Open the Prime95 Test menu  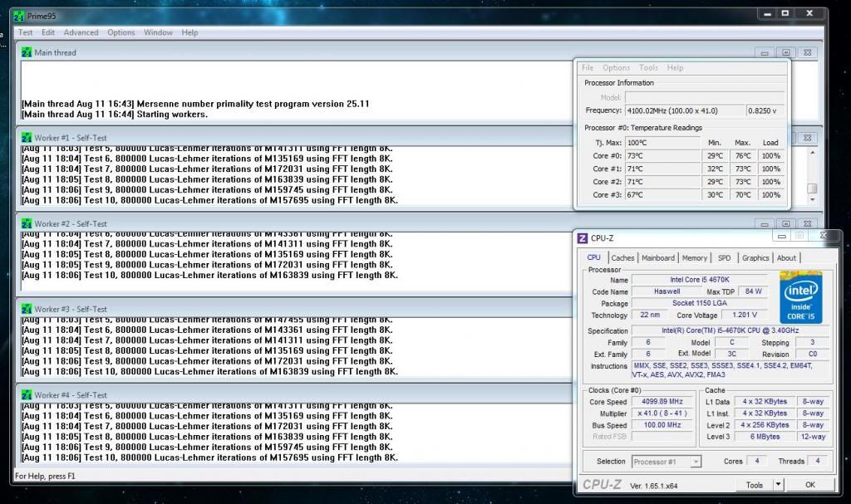pos(26,32)
